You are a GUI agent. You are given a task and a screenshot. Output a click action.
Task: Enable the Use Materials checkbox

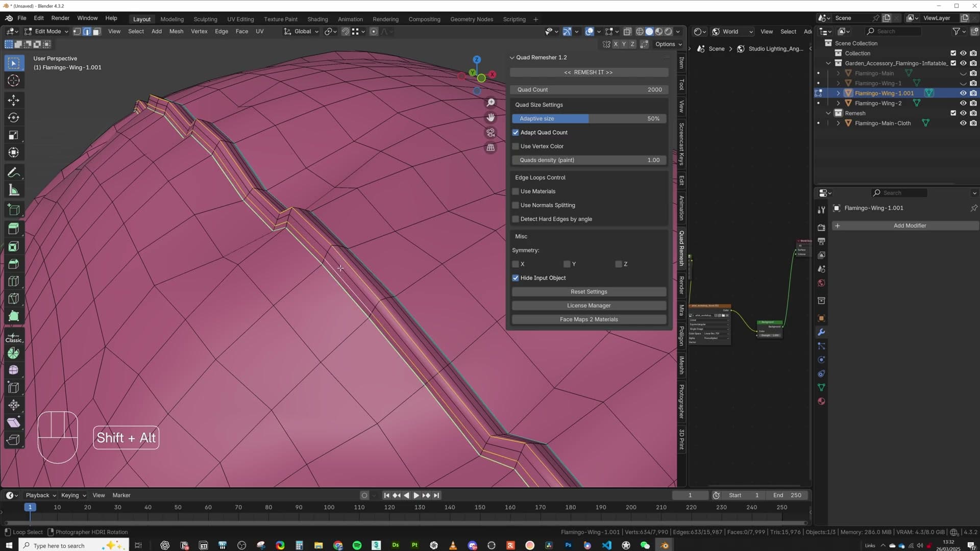516,191
